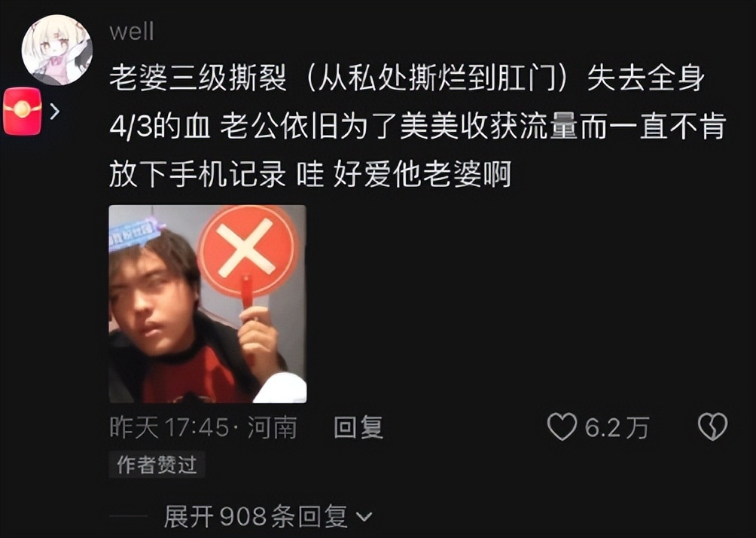
Task: Click the 作者赞过 badge
Action: pyautogui.click(x=157, y=465)
